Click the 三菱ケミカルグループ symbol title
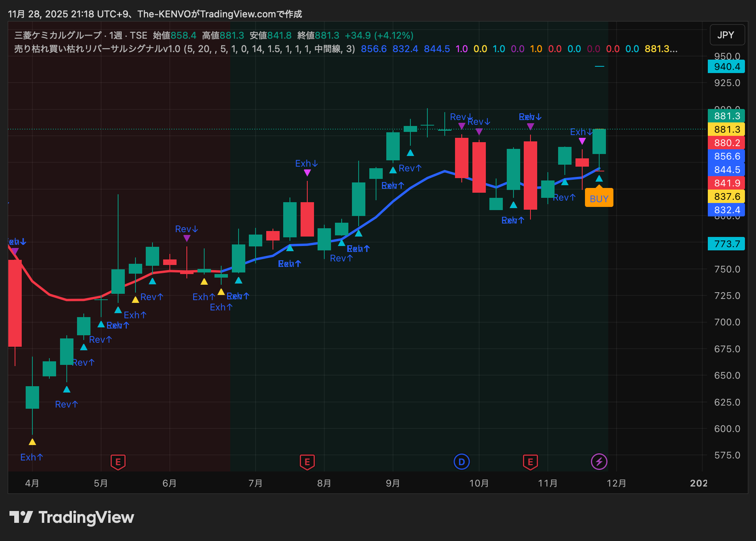The height and width of the screenshot is (541, 756). coord(58,36)
